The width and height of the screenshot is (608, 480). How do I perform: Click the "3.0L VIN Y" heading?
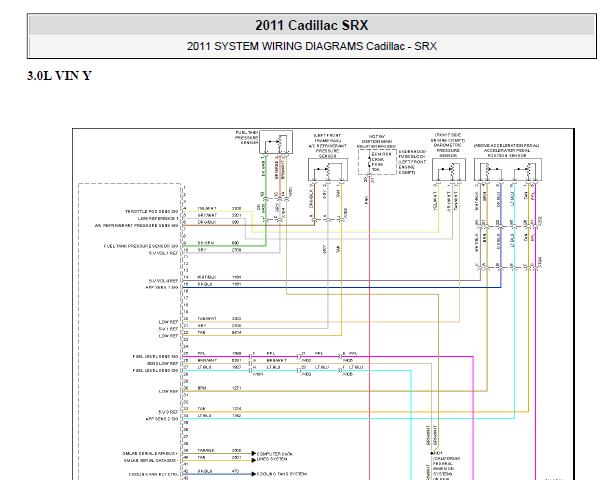59,76
